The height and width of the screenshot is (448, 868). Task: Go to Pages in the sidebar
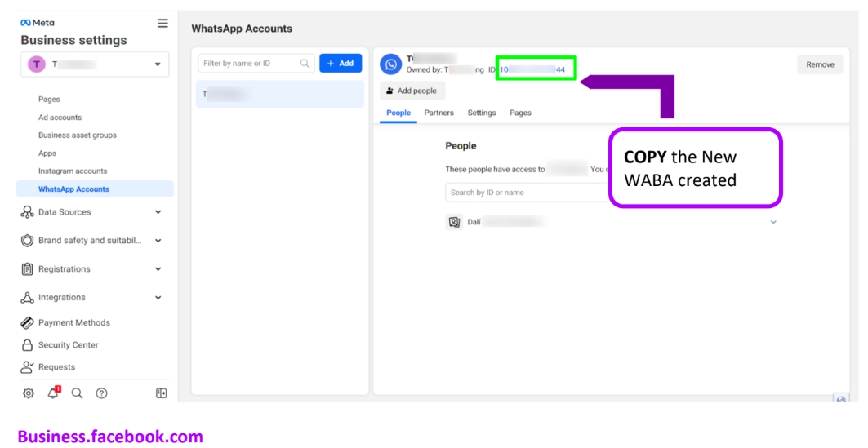point(49,99)
